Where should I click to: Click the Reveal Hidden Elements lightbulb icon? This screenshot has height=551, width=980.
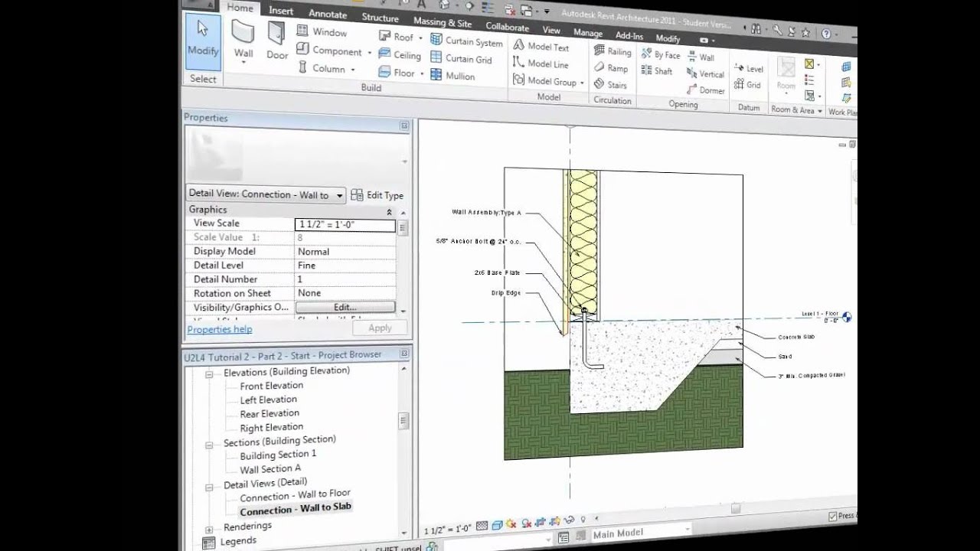pos(583,520)
